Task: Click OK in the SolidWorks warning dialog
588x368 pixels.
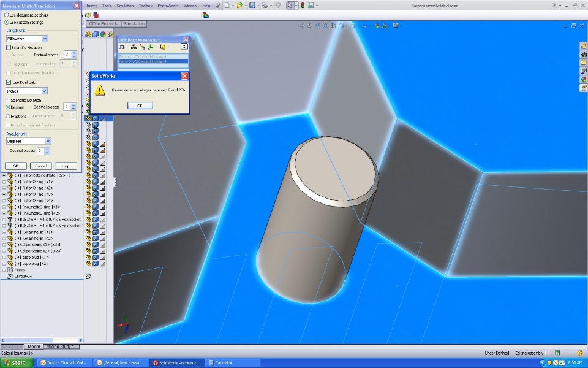Action: (x=140, y=105)
